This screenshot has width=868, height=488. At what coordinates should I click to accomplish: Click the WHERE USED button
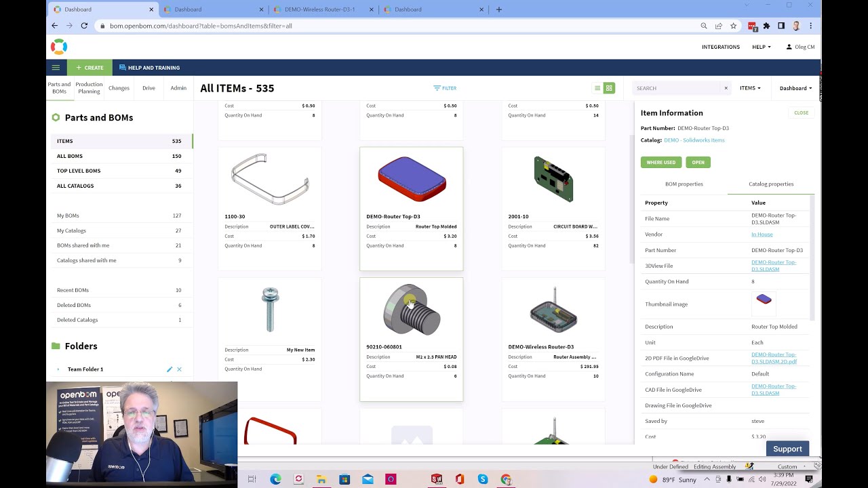661,162
